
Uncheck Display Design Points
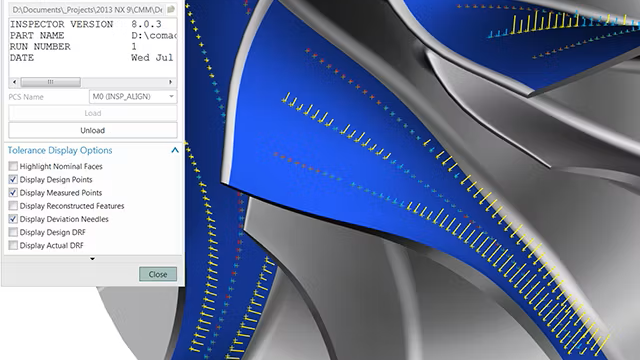point(13,180)
